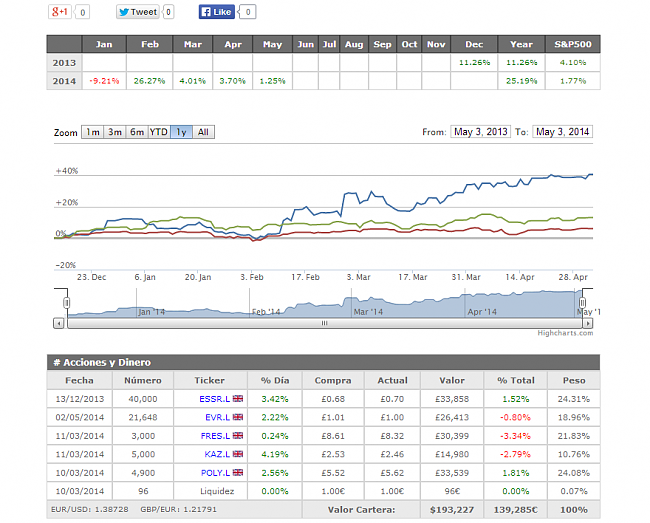The height and width of the screenshot is (523, 650).
Task: Click the Google +1 button
Action: click(x=60, y=12)
